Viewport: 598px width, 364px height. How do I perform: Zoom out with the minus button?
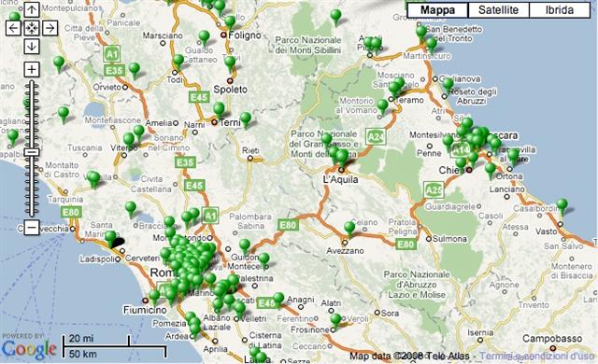32,228
